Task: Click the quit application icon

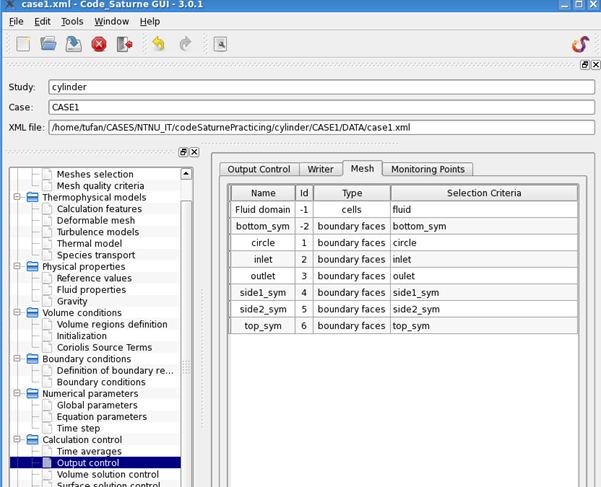Action: [x=125, y=44]
